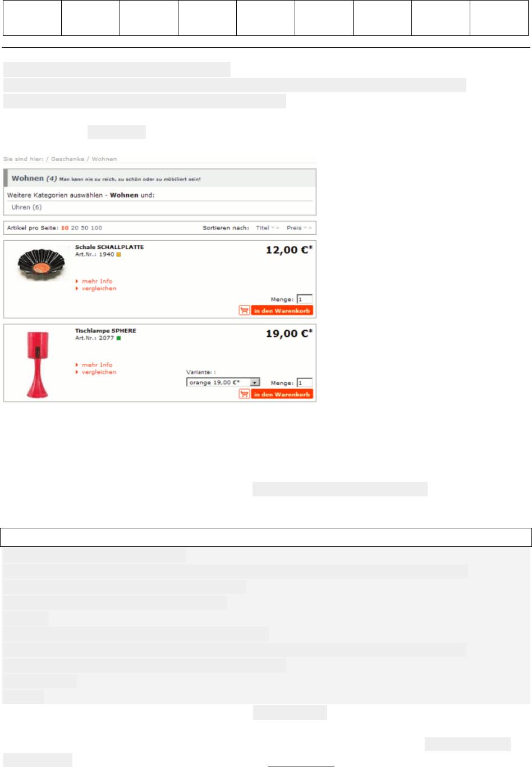Show 50 articles per page
The image size is (532, 767).
point(84,228)
